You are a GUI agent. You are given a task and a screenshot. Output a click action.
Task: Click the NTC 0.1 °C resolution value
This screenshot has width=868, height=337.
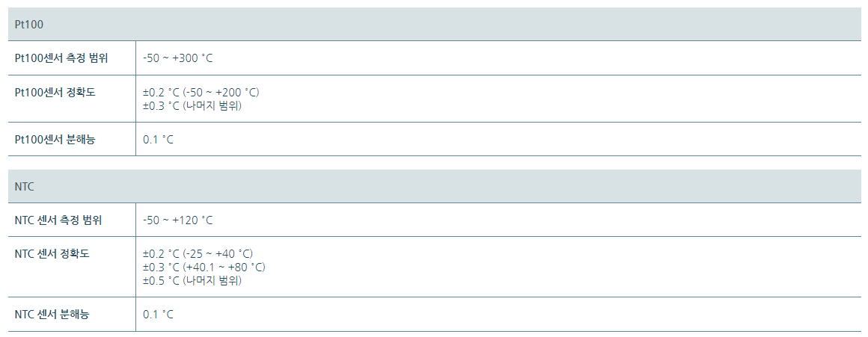(158, 315)
